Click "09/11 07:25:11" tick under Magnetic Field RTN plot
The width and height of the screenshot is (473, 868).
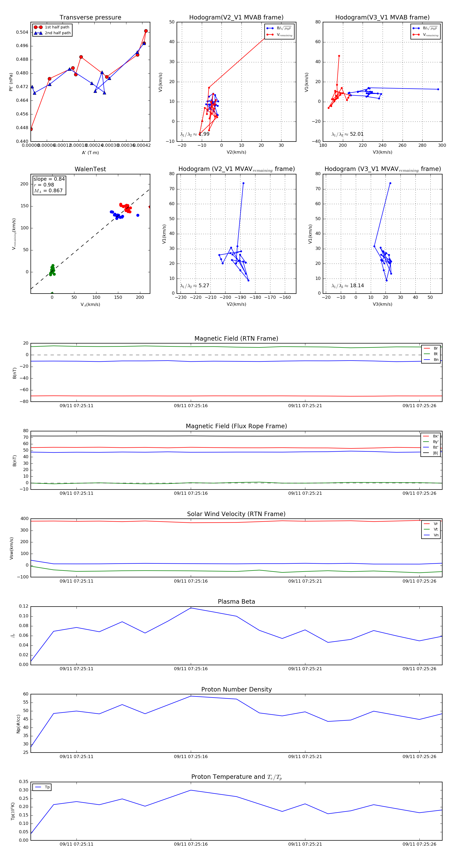tap(76, 406)
